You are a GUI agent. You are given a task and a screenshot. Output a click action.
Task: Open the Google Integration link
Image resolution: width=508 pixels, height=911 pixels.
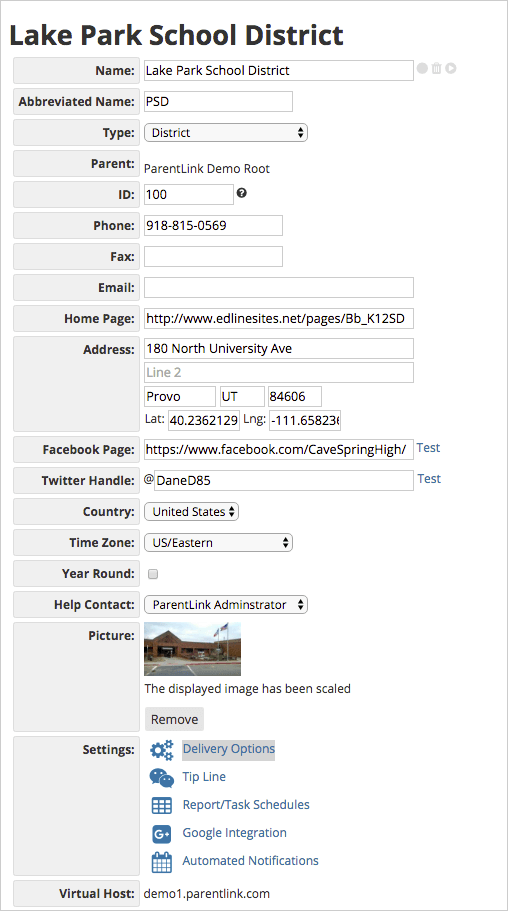point(234,833)
